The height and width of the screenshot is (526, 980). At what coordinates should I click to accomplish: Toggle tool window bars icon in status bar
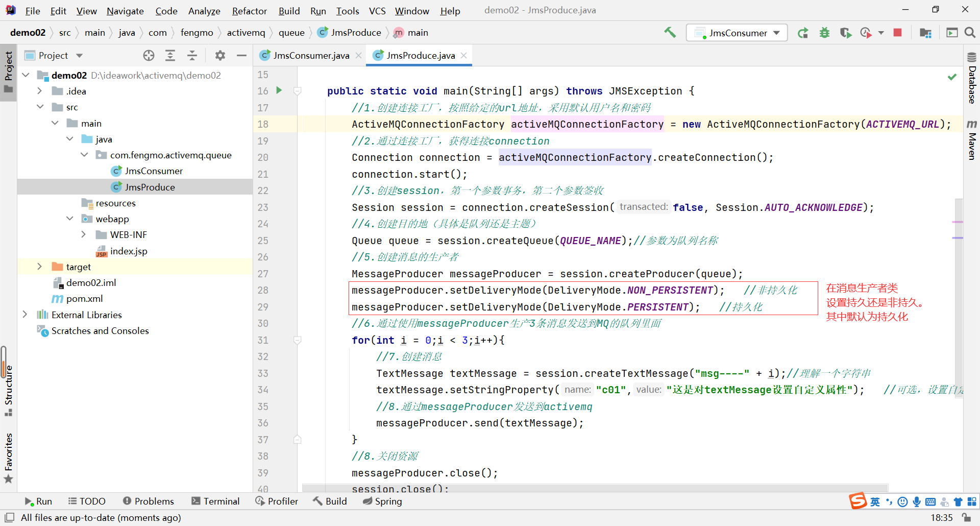[x=9, y=517]
